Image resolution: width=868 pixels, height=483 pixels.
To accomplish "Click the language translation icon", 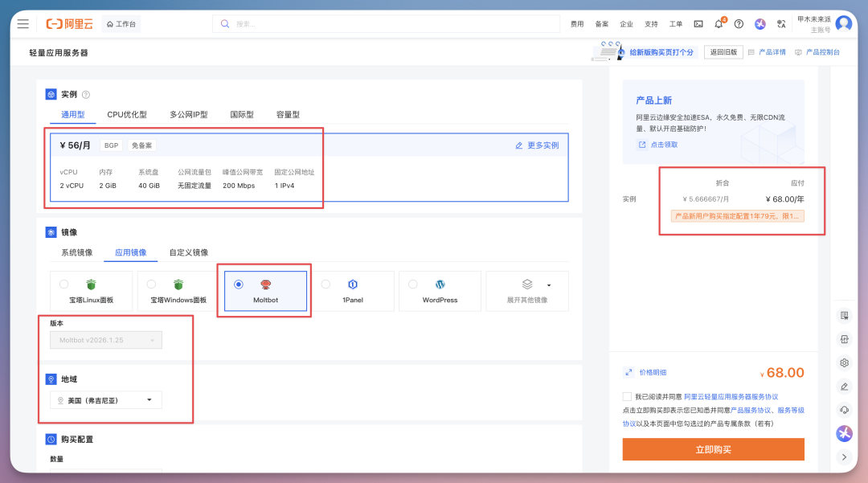I will click(x=781, y=24).
